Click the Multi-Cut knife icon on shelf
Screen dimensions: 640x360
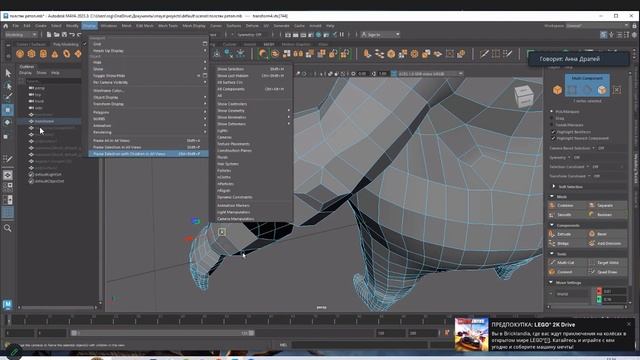(484, 53)
